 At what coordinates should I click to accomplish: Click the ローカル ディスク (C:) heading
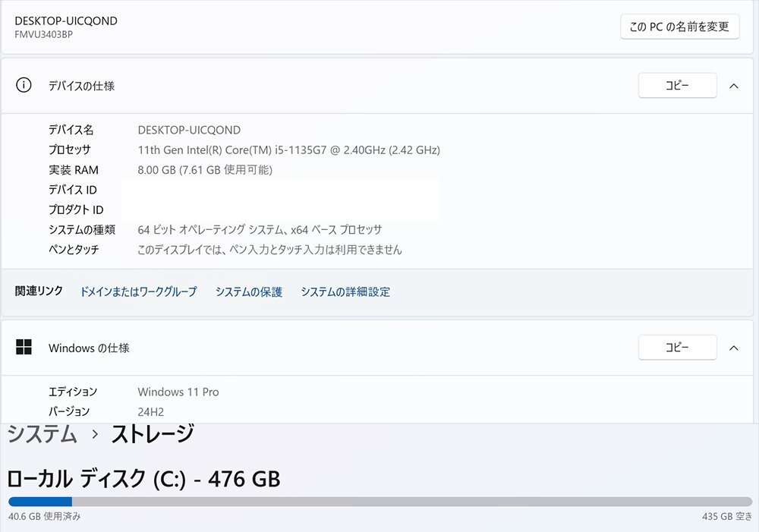pyautogui.click(x=143, y=479)
